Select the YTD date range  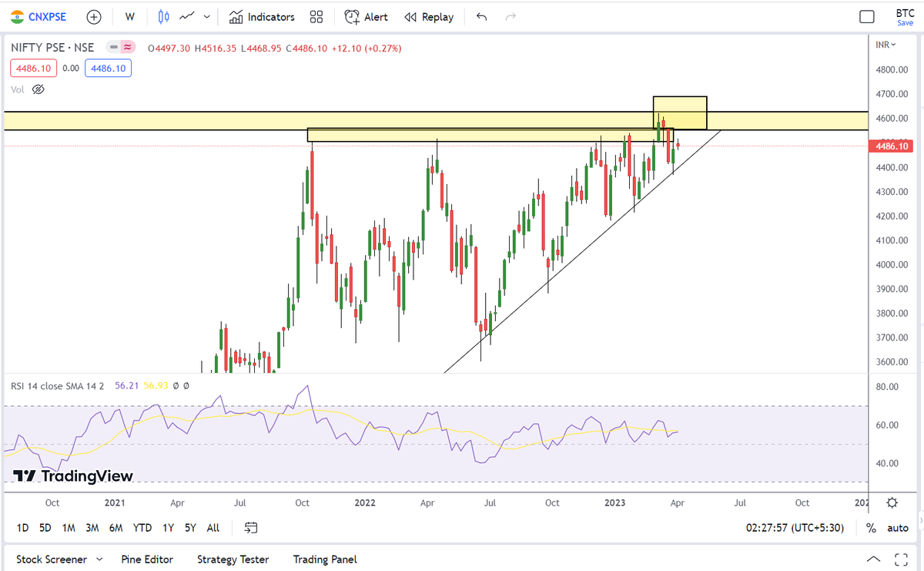tap(142, 528)
